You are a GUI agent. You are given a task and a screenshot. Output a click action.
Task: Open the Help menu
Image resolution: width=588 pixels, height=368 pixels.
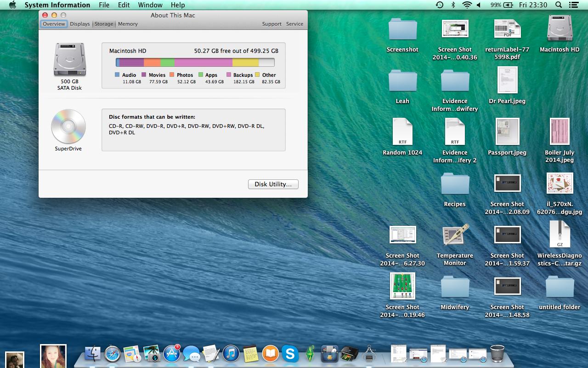178,5
